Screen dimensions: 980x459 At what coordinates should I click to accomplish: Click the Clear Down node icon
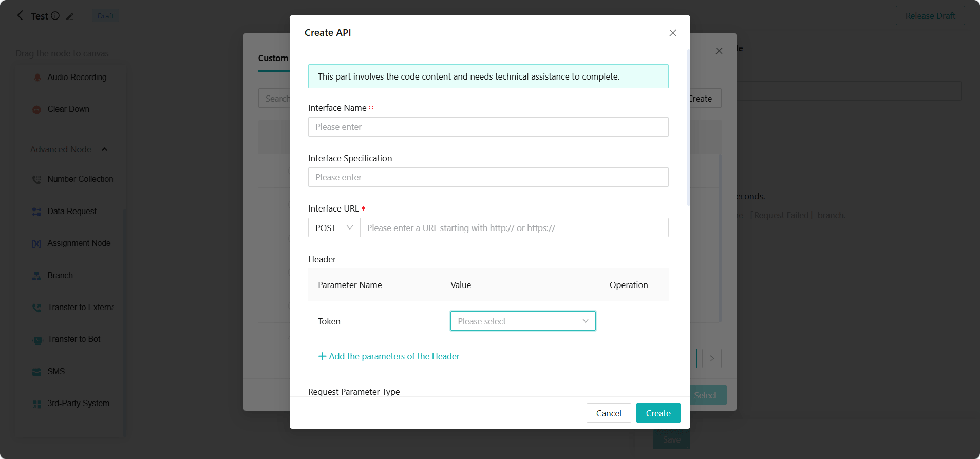click(x=37, y=109)
